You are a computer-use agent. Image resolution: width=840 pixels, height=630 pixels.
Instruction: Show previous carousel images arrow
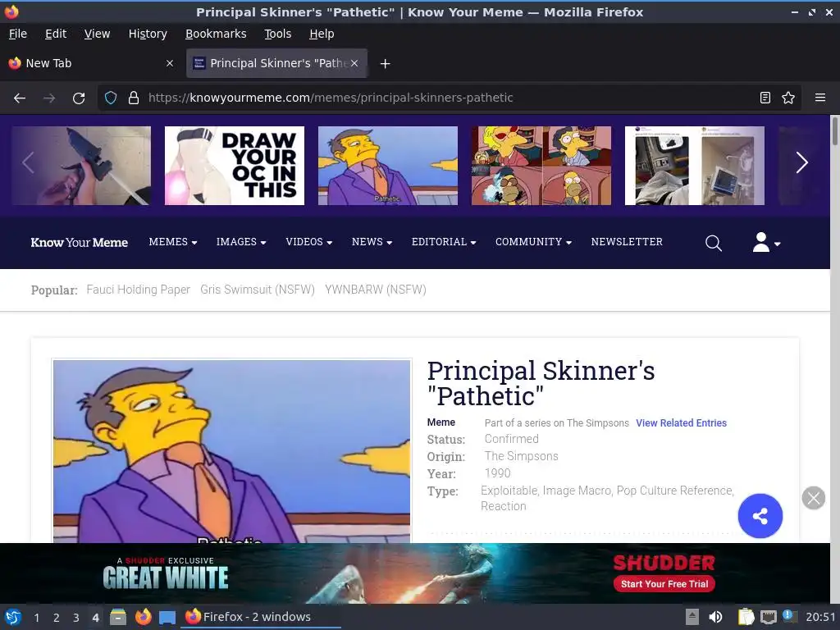(28, 162)
